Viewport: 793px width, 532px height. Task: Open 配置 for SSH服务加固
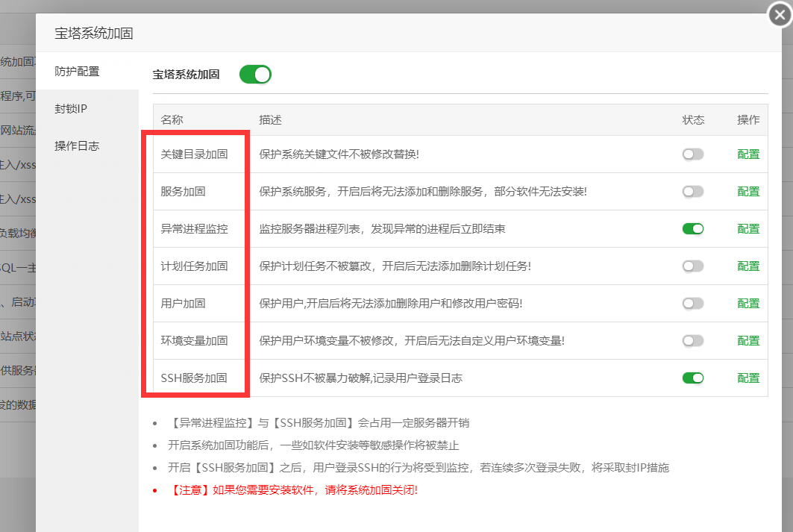pos(748,378)
